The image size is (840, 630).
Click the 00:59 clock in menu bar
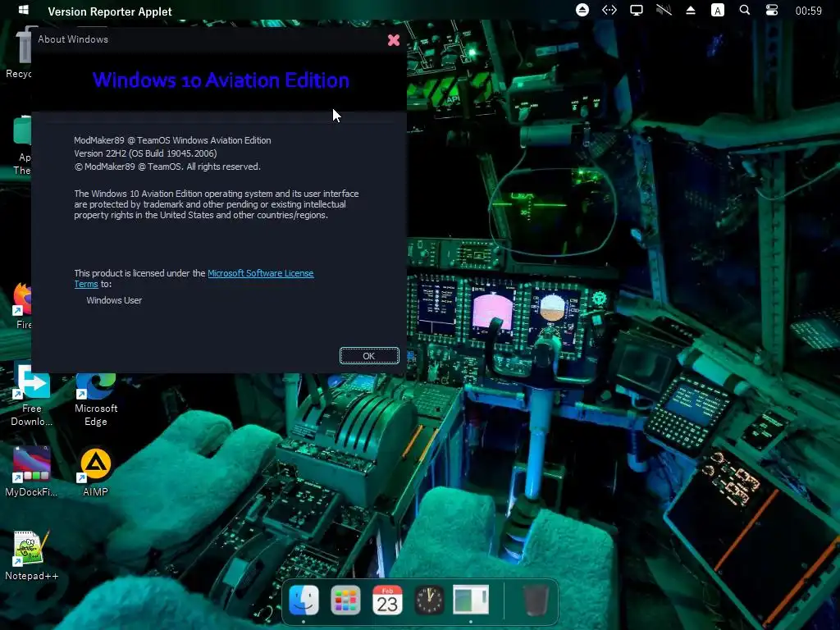[808, 11]
